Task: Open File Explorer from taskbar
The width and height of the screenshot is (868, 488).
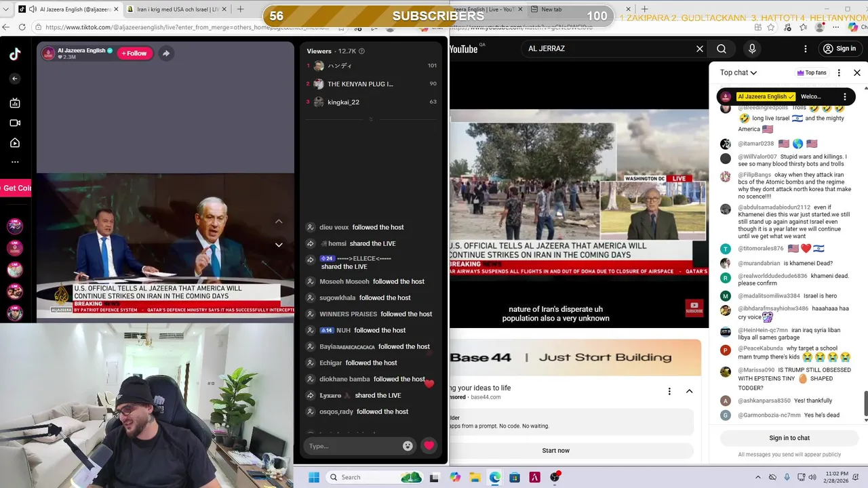Action: point(475,477)
